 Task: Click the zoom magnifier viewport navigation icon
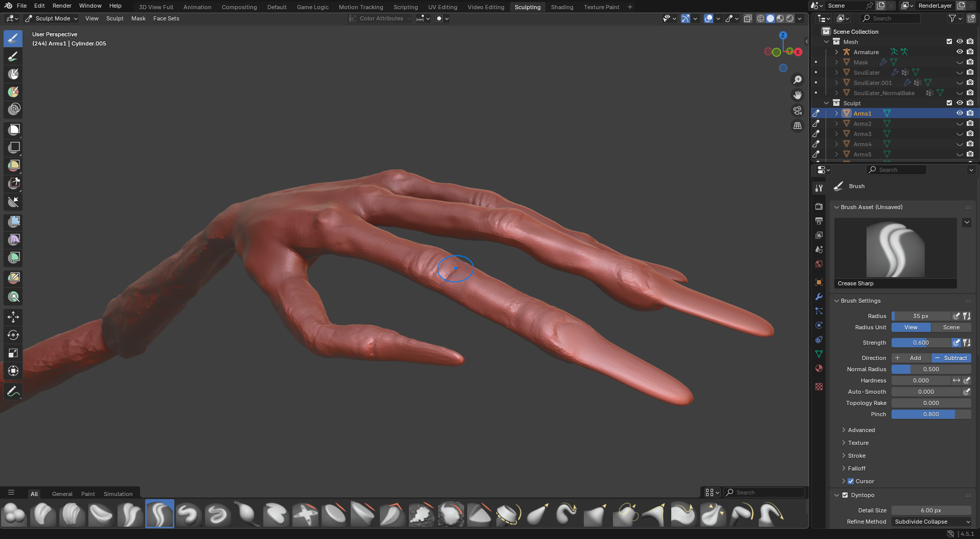[x=797, y=80]
